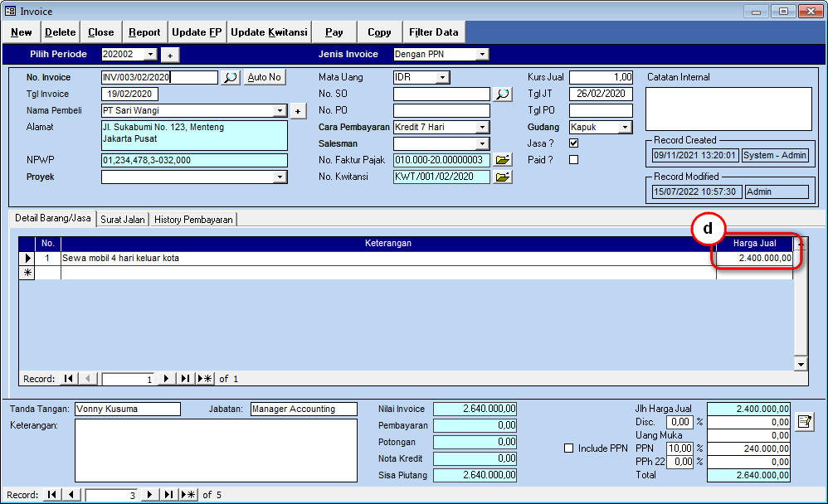
Task: Go to first invoice record of 5
Action: pyautogui.click(x=51, y=495)
